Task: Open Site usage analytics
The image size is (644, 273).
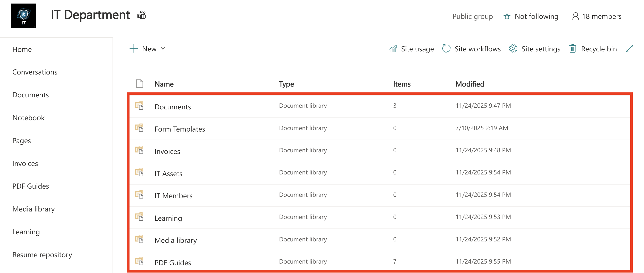Action: click(x=411, y=49)
